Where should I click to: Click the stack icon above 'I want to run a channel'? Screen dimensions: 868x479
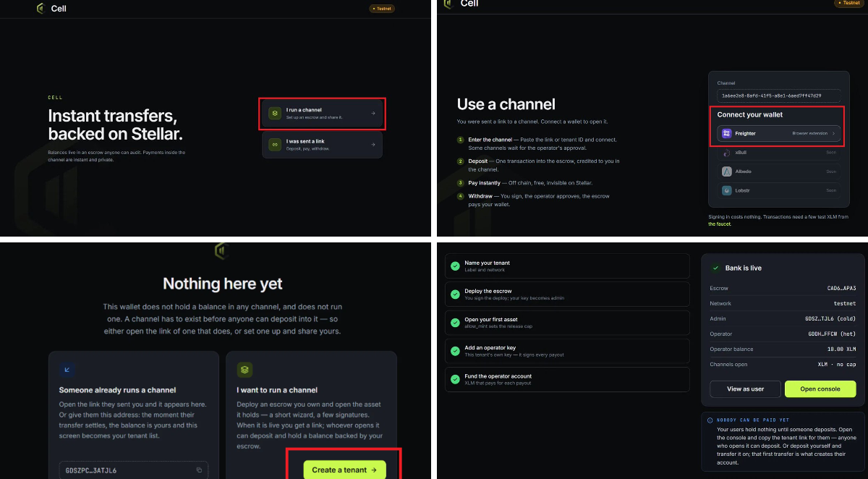click(x=244, y=370)
